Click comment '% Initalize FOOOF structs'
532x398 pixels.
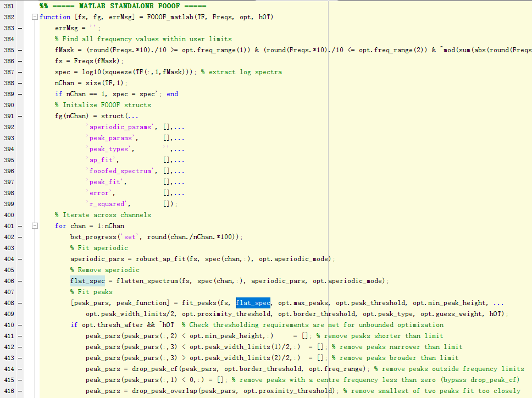103,105
